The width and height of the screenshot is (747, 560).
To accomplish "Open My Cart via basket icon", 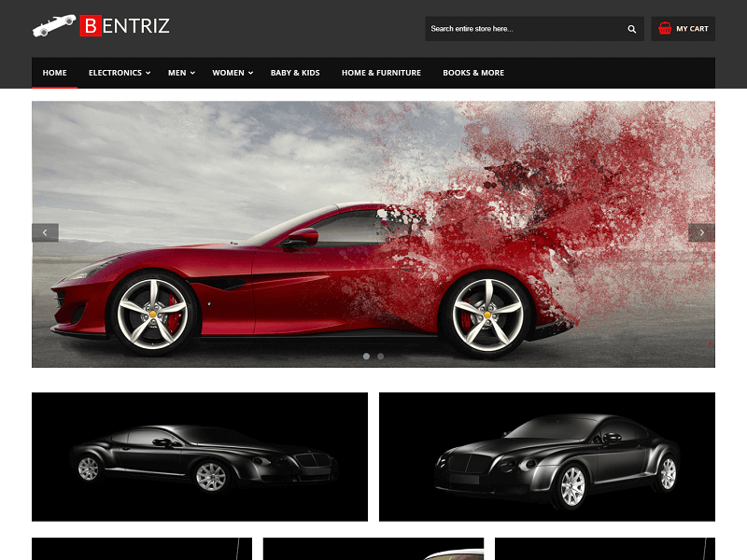I will (665, 29).
